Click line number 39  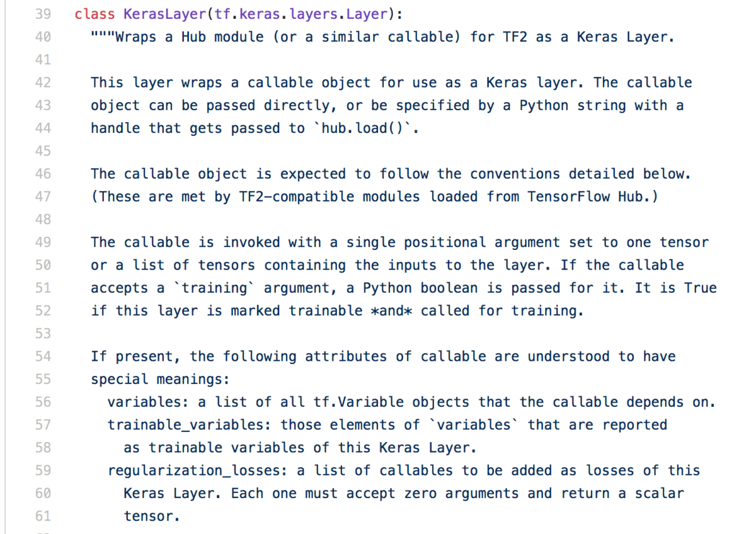(x=43, y=14)
